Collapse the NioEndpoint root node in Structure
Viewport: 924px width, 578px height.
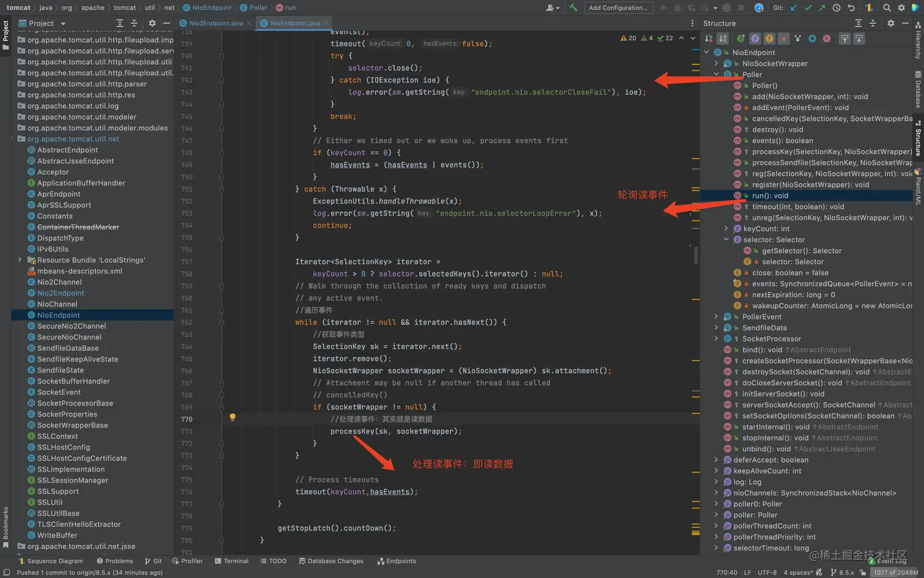707,53
